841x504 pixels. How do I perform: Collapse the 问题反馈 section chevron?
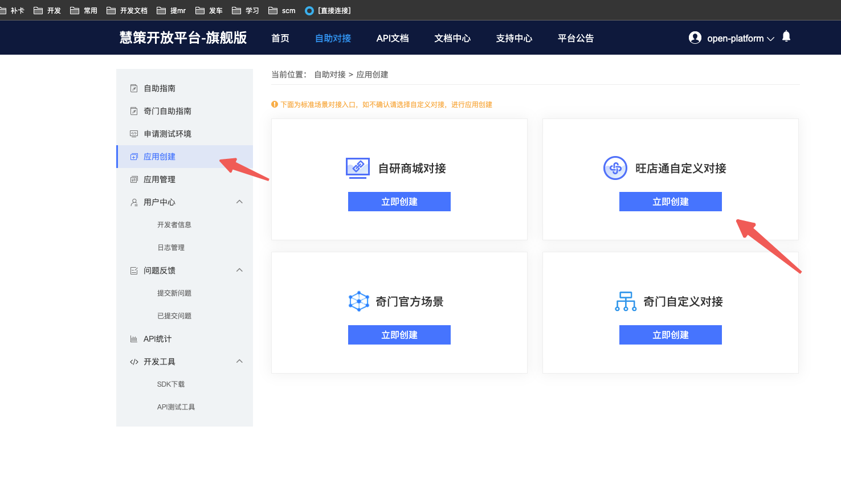239,270
